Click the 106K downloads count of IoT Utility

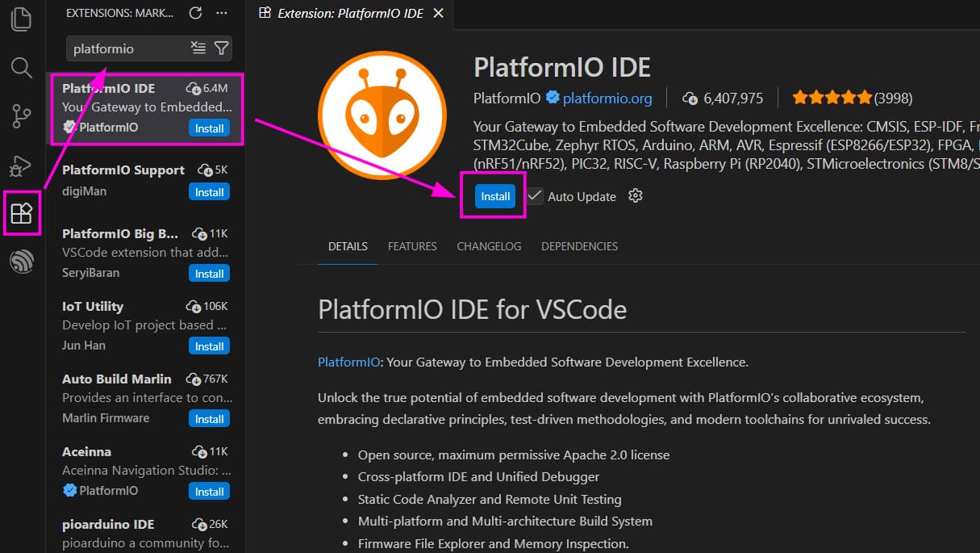click(x=207, y=307)
